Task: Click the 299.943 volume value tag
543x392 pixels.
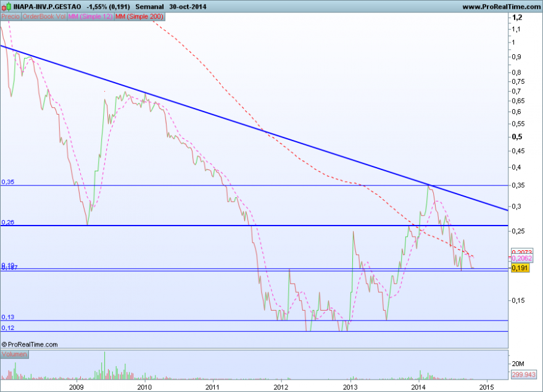Action: click(524, 374)
